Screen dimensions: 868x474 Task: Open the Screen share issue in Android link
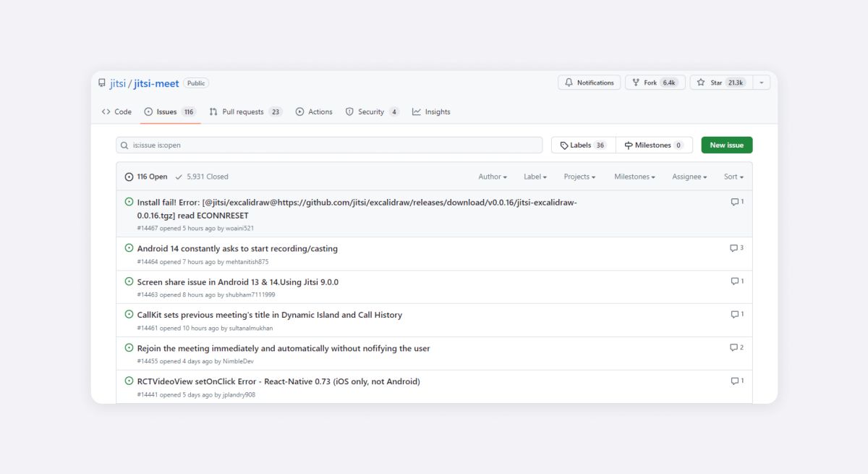[237, 282]
